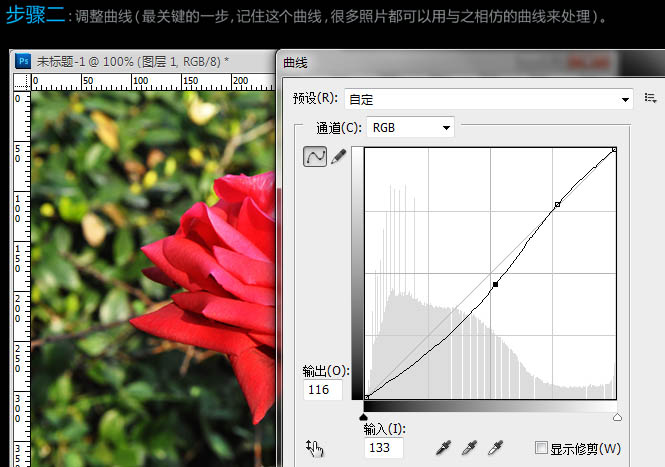Pick the black point eyedropper
The width and height of the screenshot is (665, 467).
click(443, 448)
